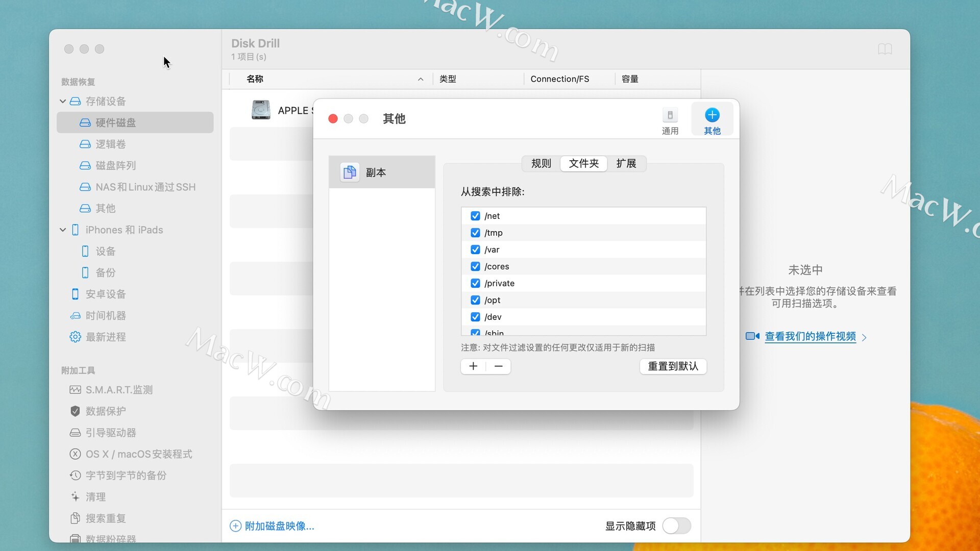
Task: Open 备份 under iPhones 和 iPads
Action: coord(135,272)
